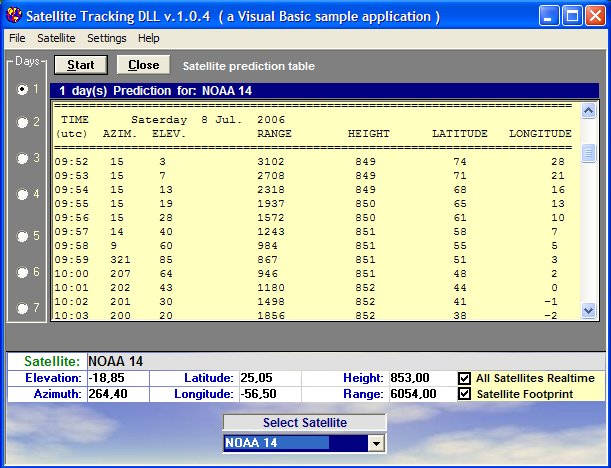Toggle Satellite Footprint checkbox
611x468 pixels.
point(464,394)
